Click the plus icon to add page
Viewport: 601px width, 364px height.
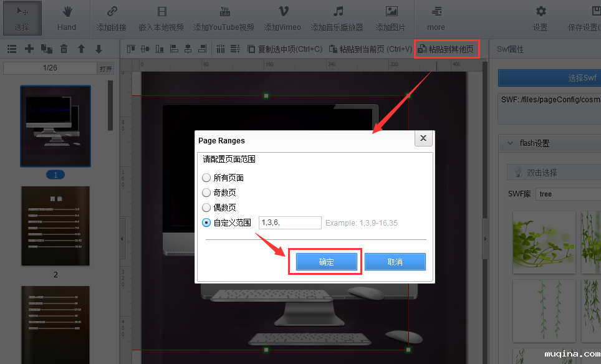pos(29,49)
